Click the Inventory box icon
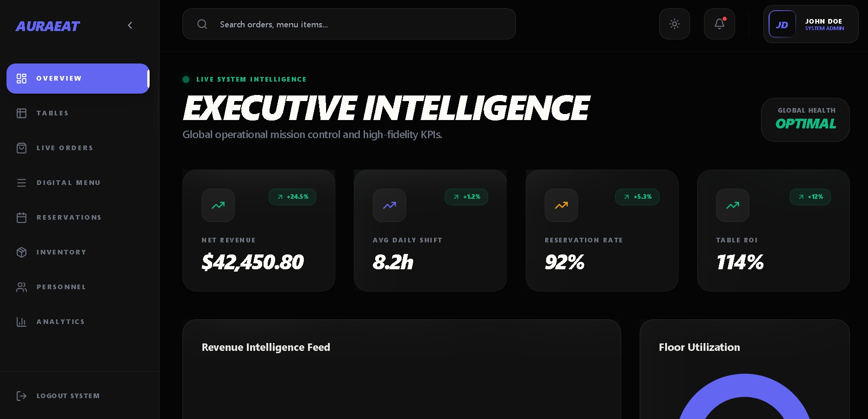Image resolution: width=868 pixels, height=419 pixels. tap(22, 253)
